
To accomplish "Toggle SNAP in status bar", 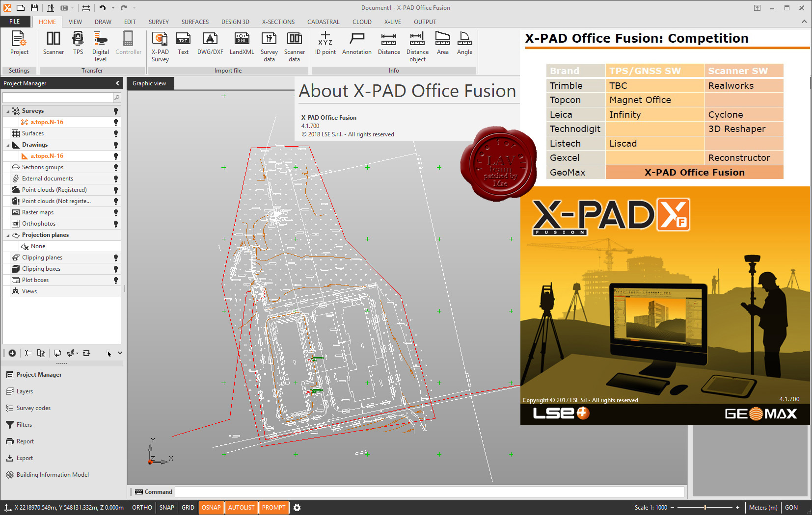I will (167, 508).
